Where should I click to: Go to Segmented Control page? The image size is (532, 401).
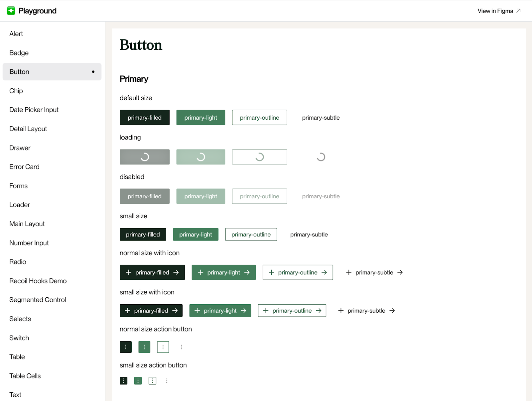pyautogui.click(x=52, y=300)
